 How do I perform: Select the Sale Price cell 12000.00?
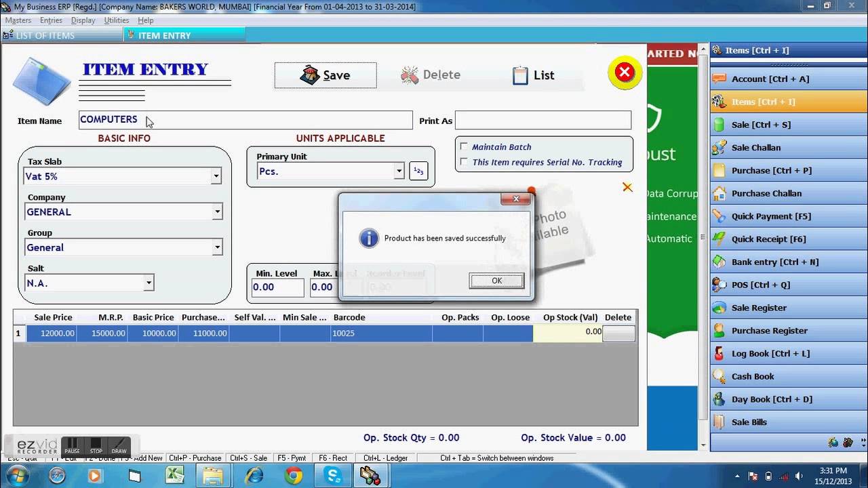(x=52, y=333)
